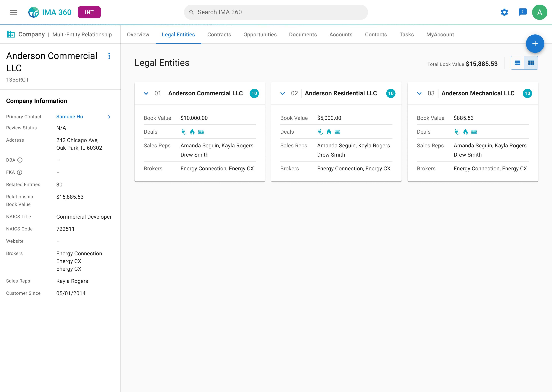The image size is (552, 392).
Task: Open the hamburger navigation menu
Action: [x=14, y=12]
